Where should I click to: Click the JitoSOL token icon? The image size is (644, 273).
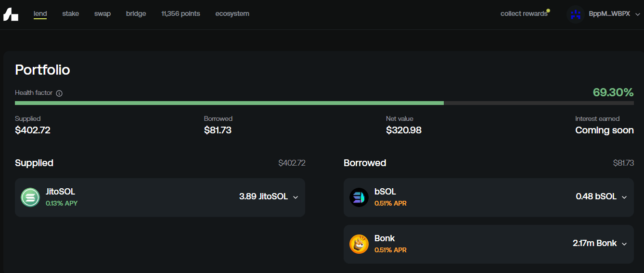[30, 197]
